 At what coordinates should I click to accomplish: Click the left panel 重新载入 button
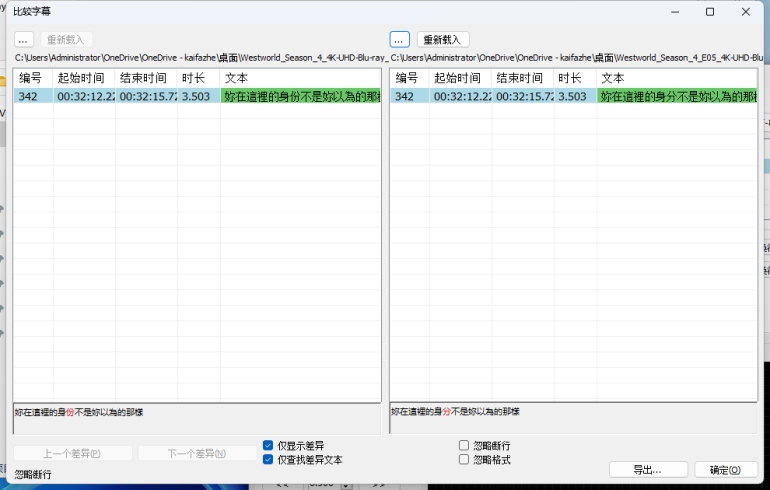tap(66, 40)
